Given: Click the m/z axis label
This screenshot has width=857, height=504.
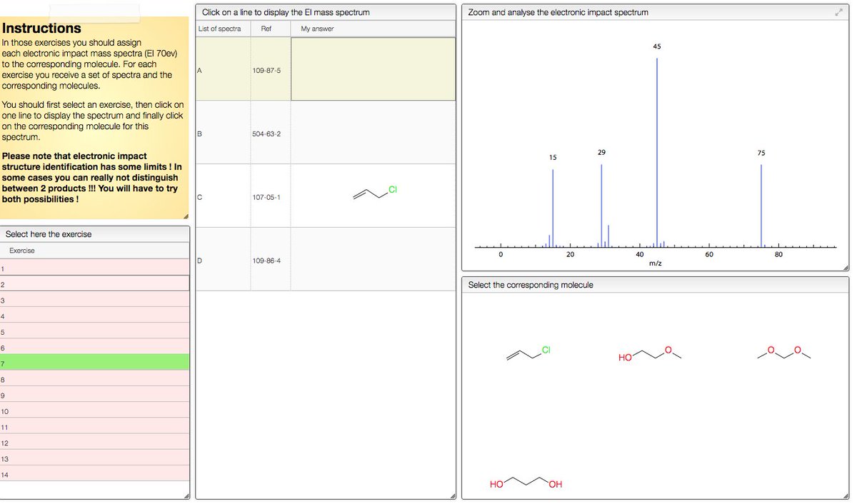Looking at the screenshot, I should [x=655, y=263].
